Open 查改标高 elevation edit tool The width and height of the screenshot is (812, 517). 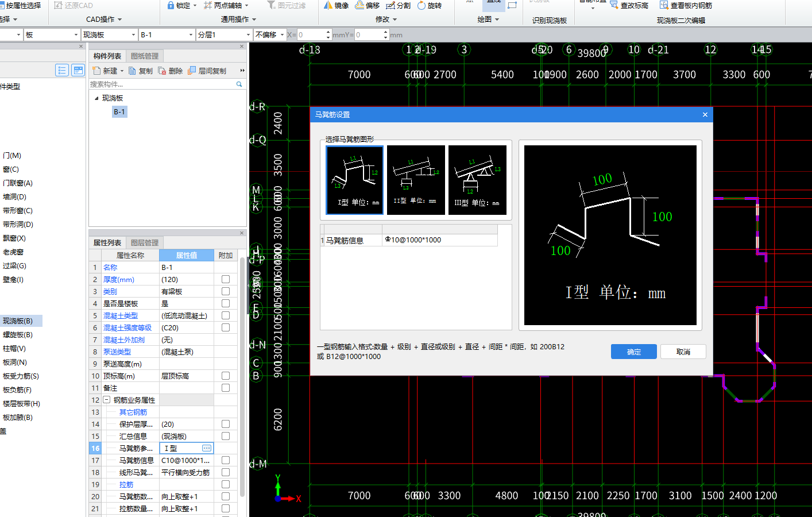tap(629, 5)
